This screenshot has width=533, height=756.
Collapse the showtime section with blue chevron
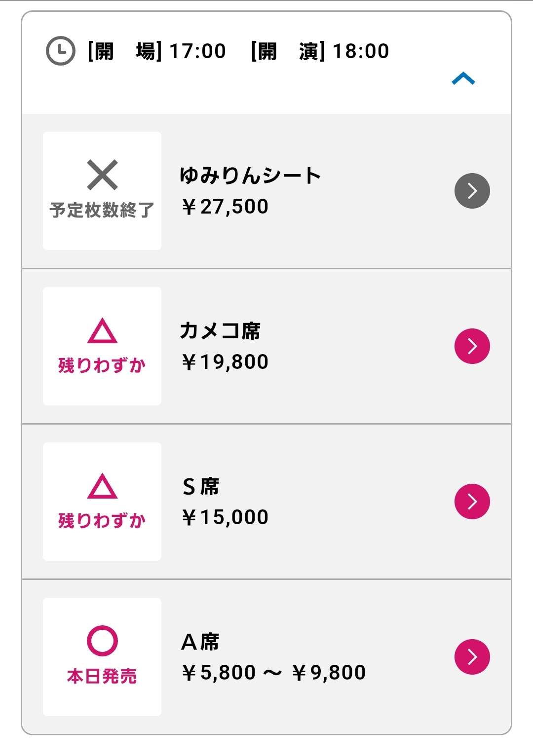pyautogui.click(x=463, y=79)
